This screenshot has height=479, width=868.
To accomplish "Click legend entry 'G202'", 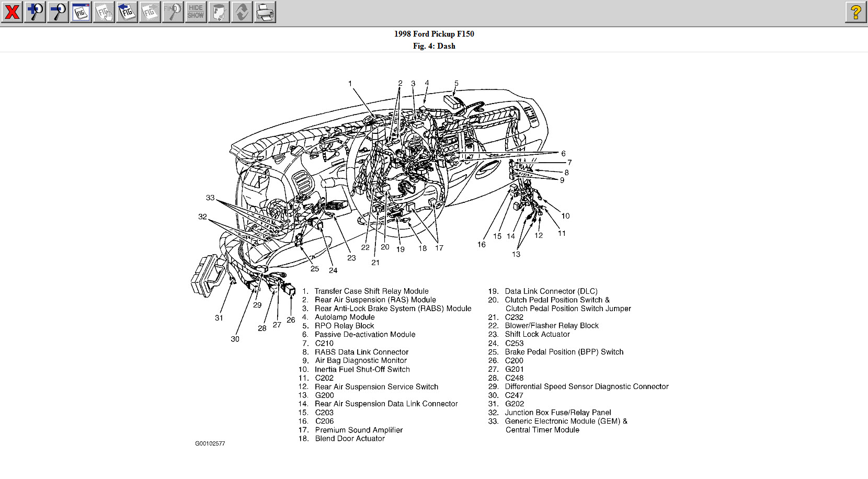I will (515, 404).
